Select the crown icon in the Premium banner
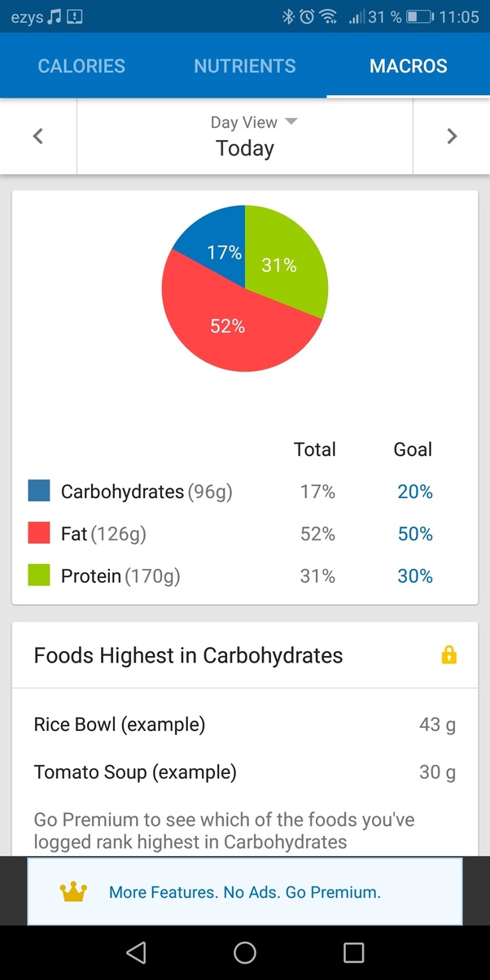The image size is (490, 980). coord(75,891)
